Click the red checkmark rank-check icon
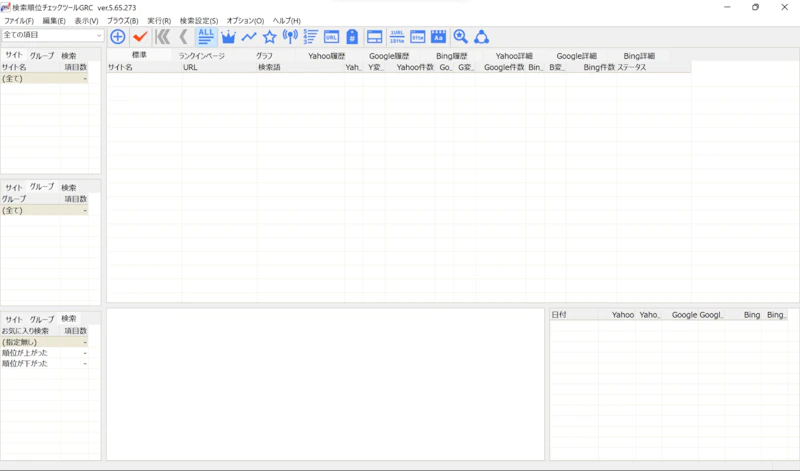The image size is (800, 471). pos(140,37)
